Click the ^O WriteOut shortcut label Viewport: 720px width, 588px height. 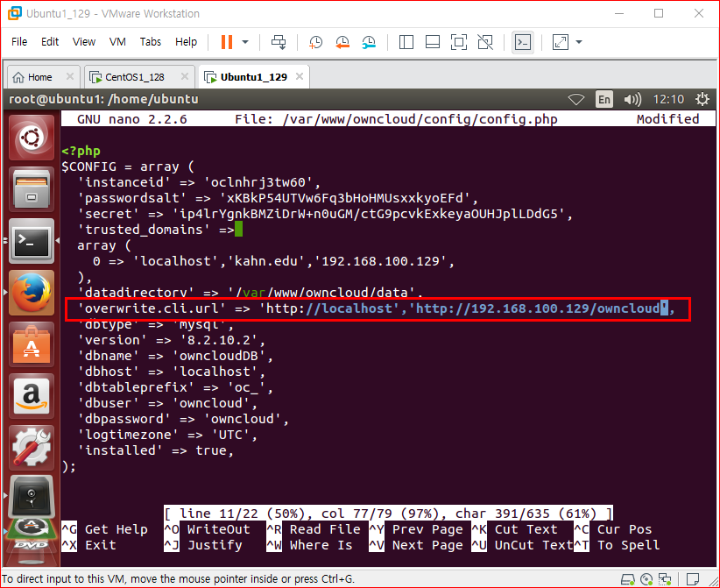(x=207, y=529)
